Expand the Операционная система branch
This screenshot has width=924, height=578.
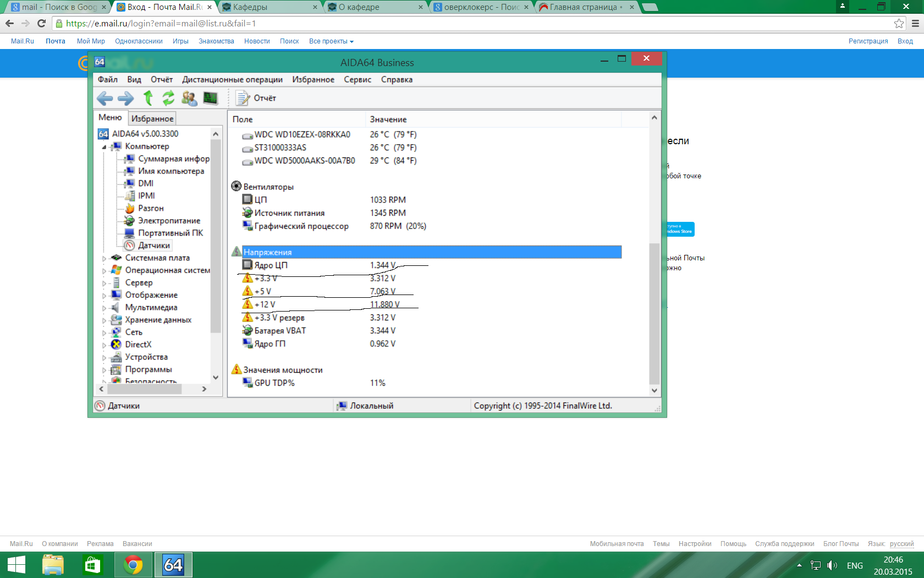[104, 271]
